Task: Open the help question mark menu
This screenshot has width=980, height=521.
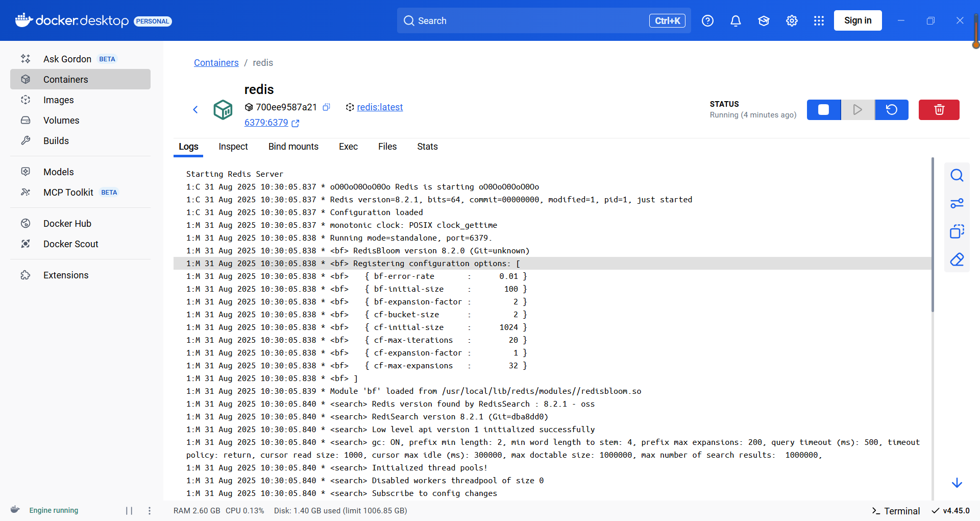Action: coord(707,20)
